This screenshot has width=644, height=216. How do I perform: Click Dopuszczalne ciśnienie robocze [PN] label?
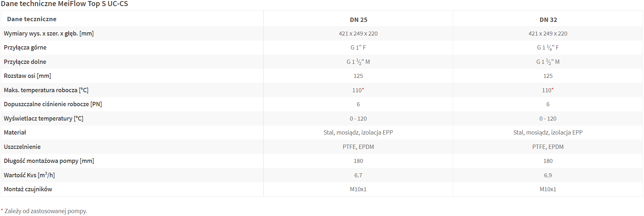(53, 104)
